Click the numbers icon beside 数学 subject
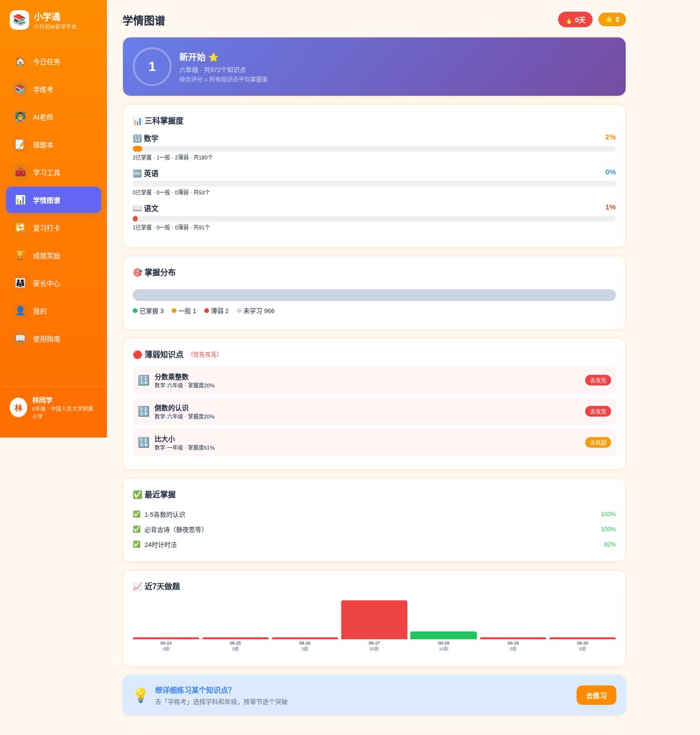The width and height of the screenshot is (700, 735). click(137, 138)
